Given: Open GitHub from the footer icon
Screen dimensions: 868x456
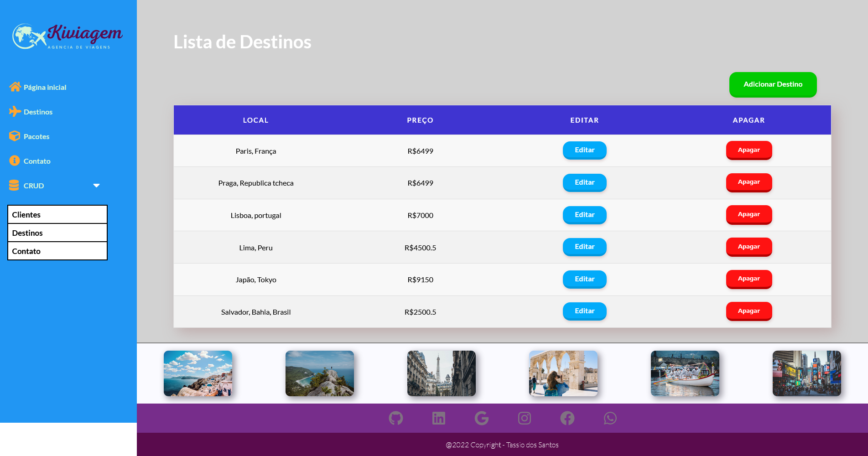Looking at the screenshot, I should tap(396, 418).
